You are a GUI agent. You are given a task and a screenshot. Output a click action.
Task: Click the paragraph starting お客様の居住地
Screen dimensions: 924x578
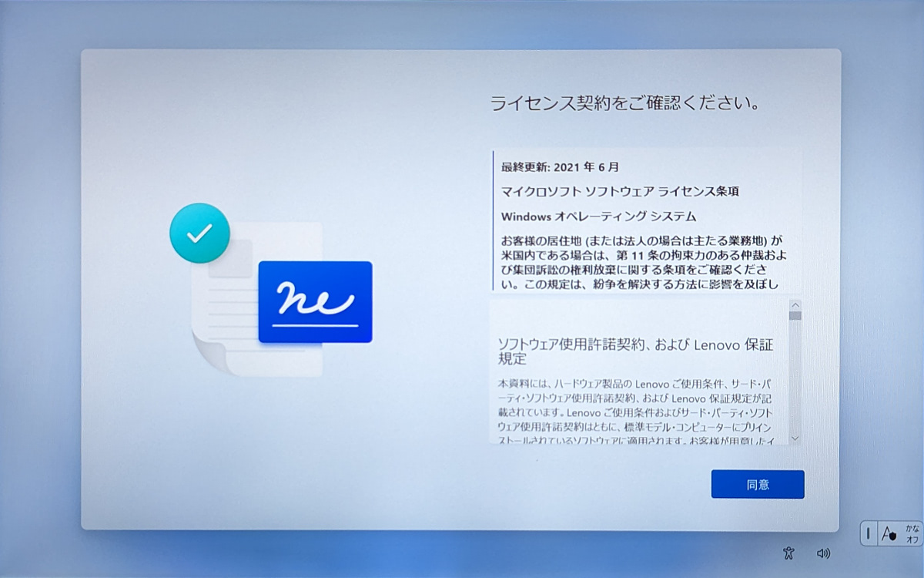(642, 261)
